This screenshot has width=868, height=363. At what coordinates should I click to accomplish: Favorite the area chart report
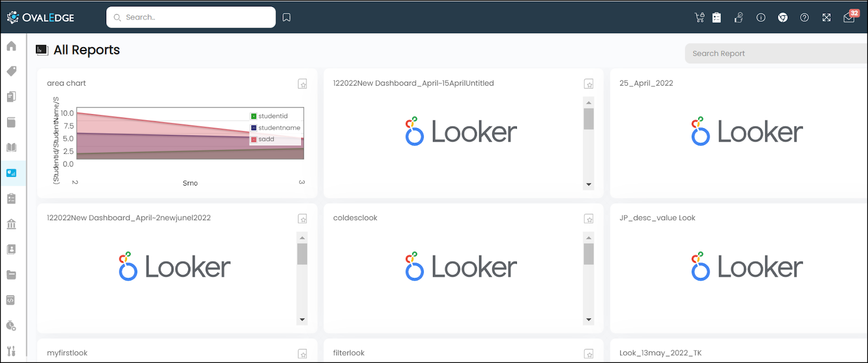tap(303, 84)
